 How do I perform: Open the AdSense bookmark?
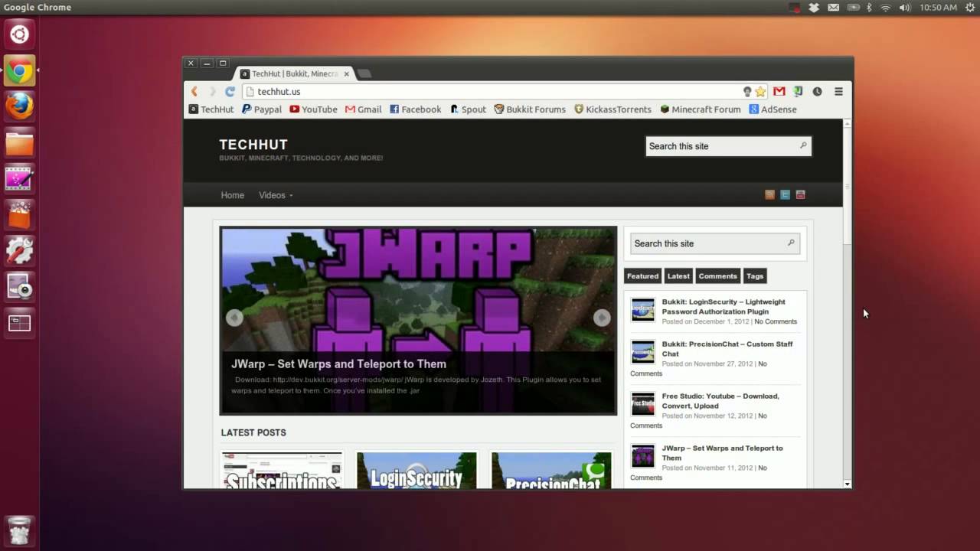pyautogui.click(x=773, y=109)
